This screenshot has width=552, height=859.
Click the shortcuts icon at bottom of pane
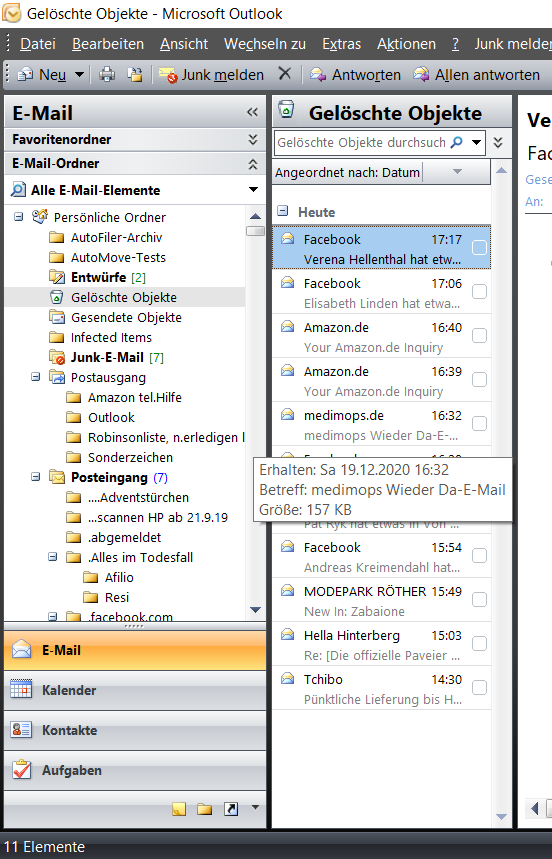coord(231,809)
